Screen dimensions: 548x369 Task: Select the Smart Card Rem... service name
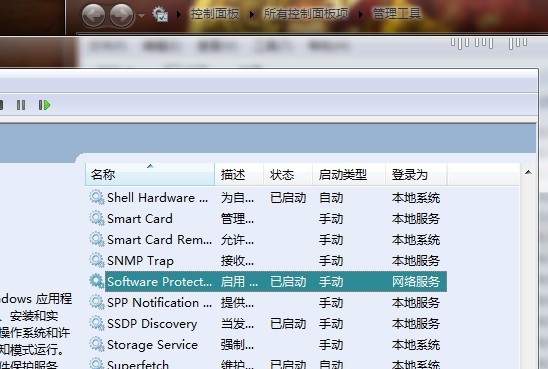pyautogui.click(x=159, y=240)
